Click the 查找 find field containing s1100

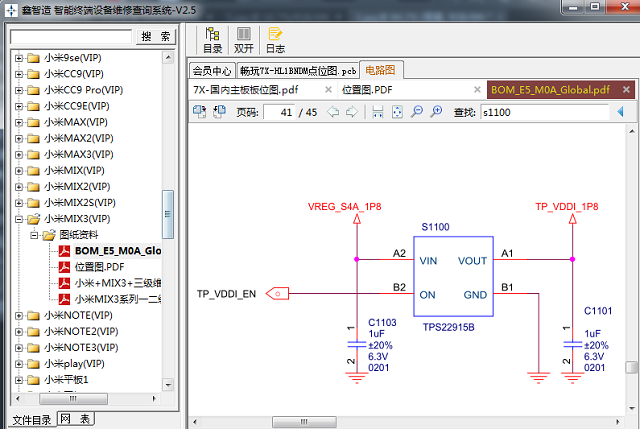tap(544, 112)
